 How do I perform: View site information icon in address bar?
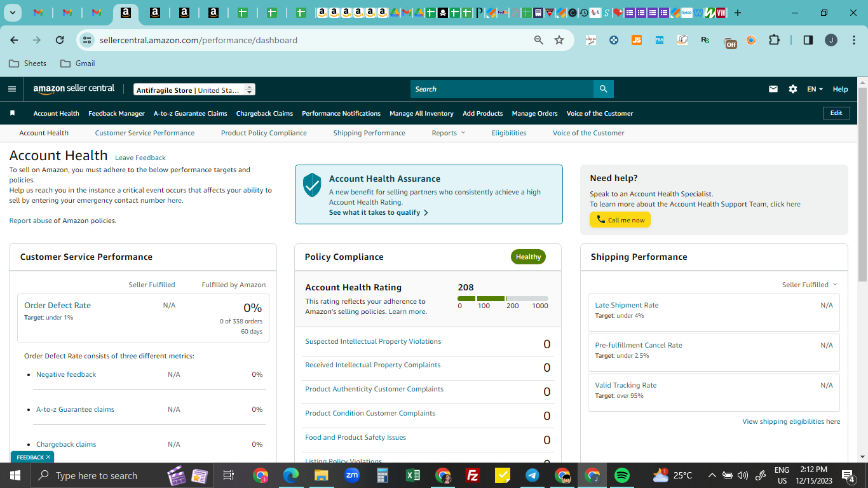click(x=87, y=40)
